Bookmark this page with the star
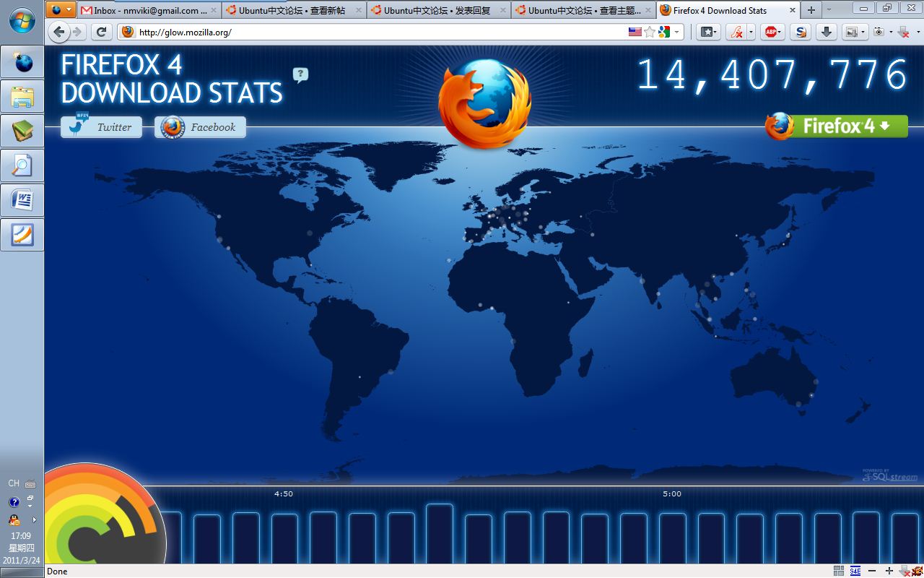This screenshot has height=578, width=924. pyautogui.click(x=650, y=32)
